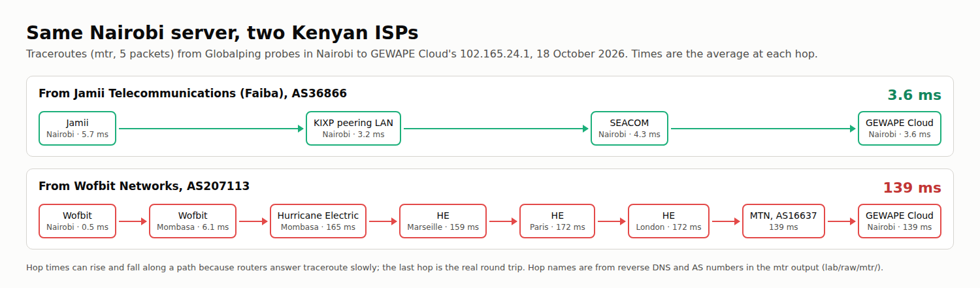The image size is (980, 288).
Task: Select the MTN, AS16637 hop box
Action: pyautogui.click(x=784, y=221)
